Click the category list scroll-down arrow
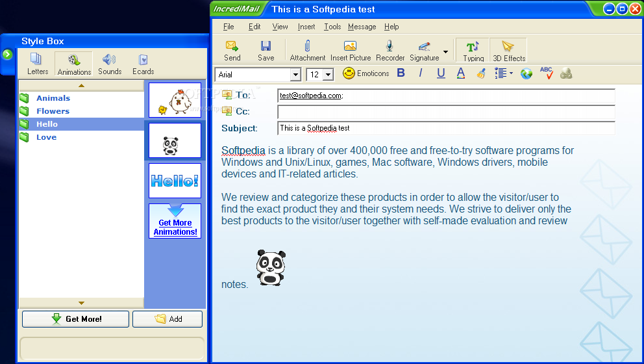 pyautogui.click(x=81, y=303)
